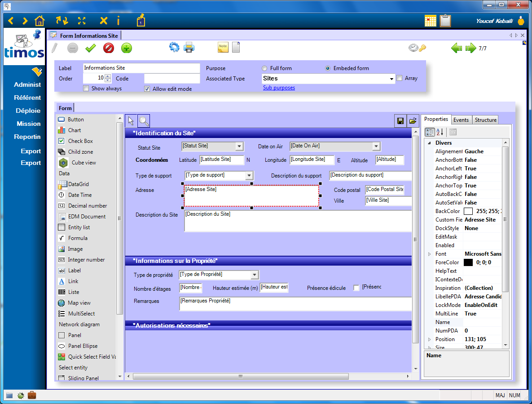The width and height of the screenshot is (532, 404).
Task: Click the Order spinner up arrow
Action: point(108,76)
